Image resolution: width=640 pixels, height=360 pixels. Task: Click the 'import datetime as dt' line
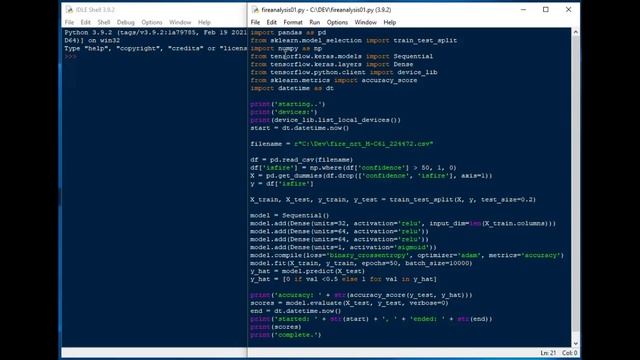[292, 88]
